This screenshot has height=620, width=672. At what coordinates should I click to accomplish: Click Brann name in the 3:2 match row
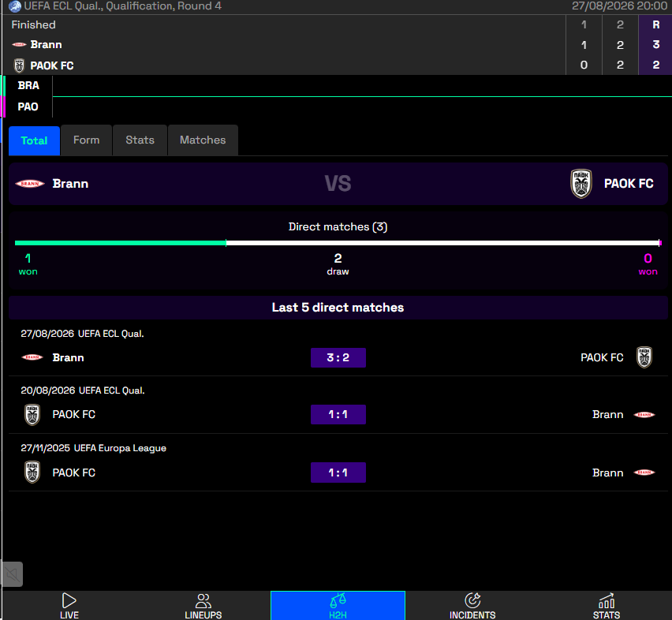pos(68,358)
